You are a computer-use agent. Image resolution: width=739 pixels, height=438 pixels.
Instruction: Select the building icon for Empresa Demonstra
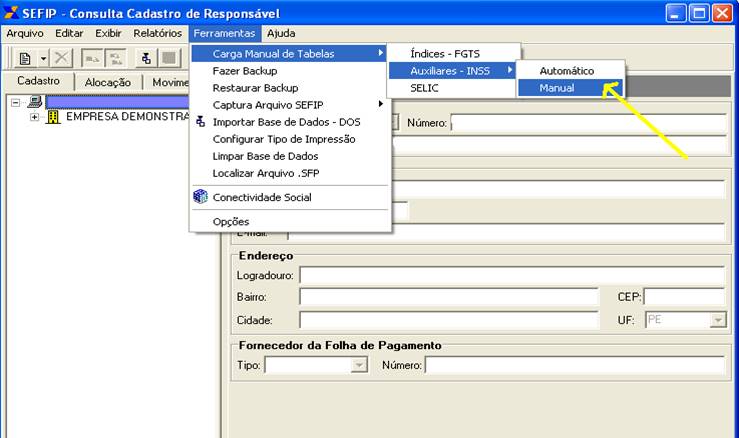click(54, 117)
